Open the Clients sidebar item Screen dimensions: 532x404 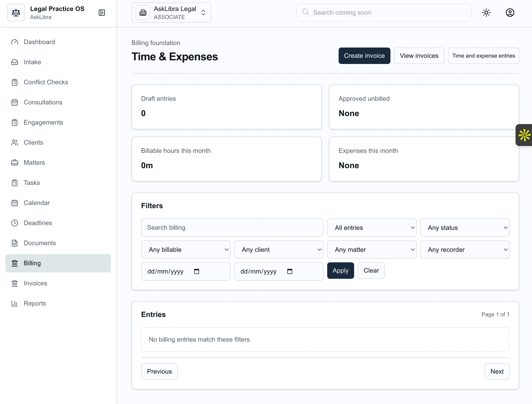tap(58, 143)
